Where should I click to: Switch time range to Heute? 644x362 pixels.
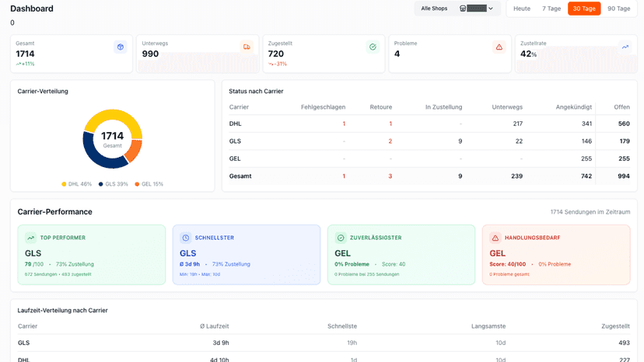point(522,9)
